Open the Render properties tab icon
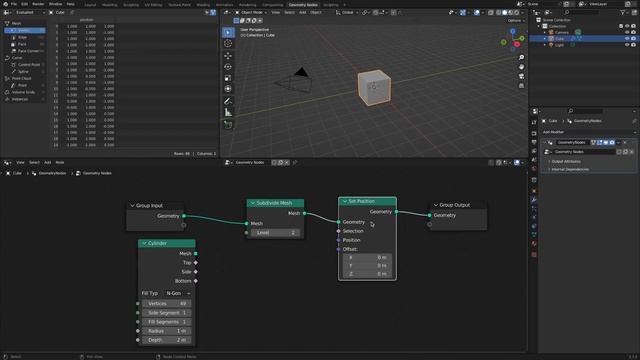Image resolution: width=640 pixels, height=360 pixels. point(534,133)
